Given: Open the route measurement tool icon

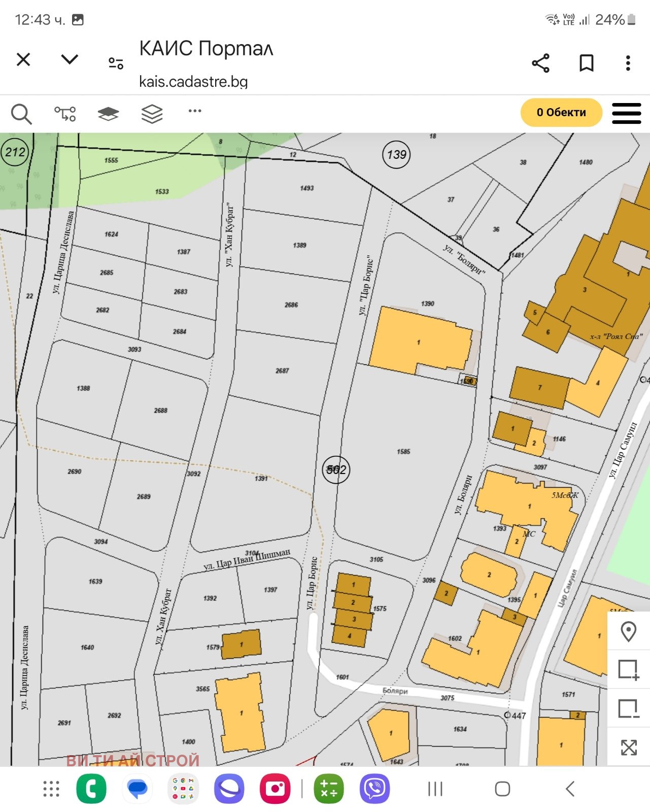Looking at the screenshot, I should coord(65,114).
